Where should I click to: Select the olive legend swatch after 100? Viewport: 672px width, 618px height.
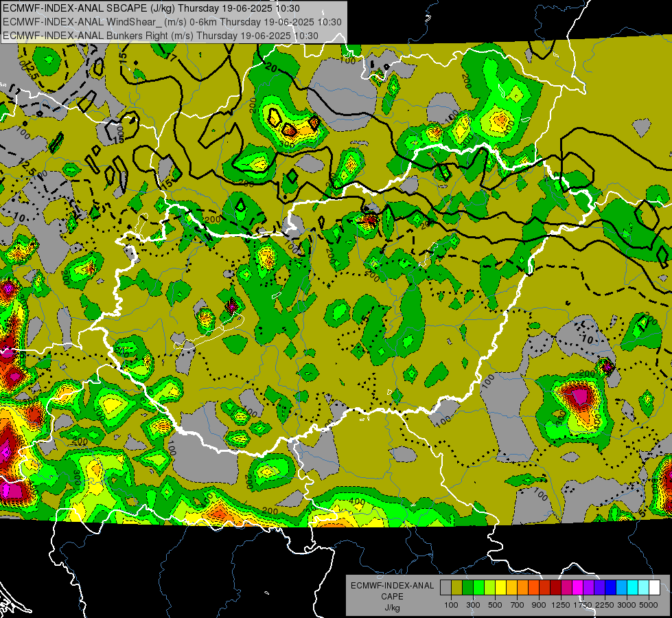point(457,588)
